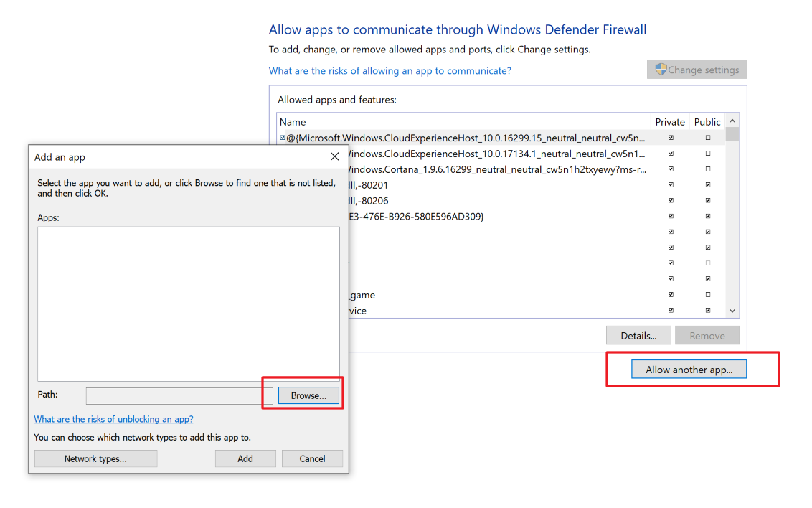Click the Add button in dialog
This screenshot has width=812, height=508.
tap(245, 458)
